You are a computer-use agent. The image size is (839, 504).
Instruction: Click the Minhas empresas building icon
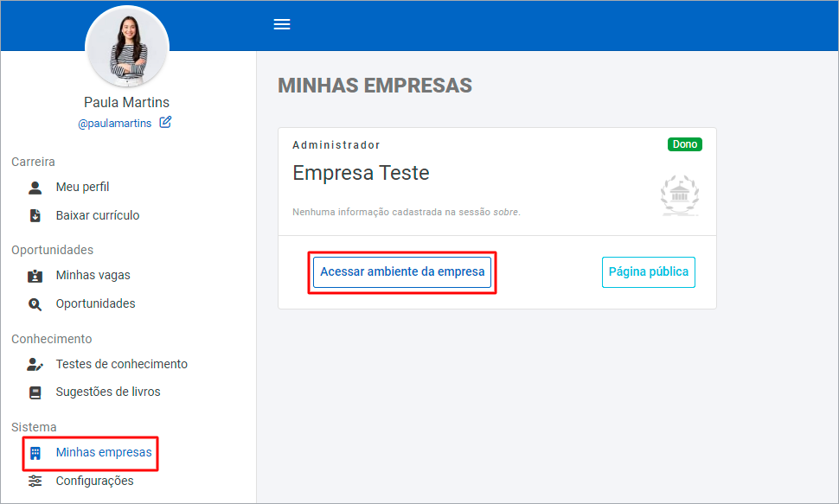[x=35, y=453]
